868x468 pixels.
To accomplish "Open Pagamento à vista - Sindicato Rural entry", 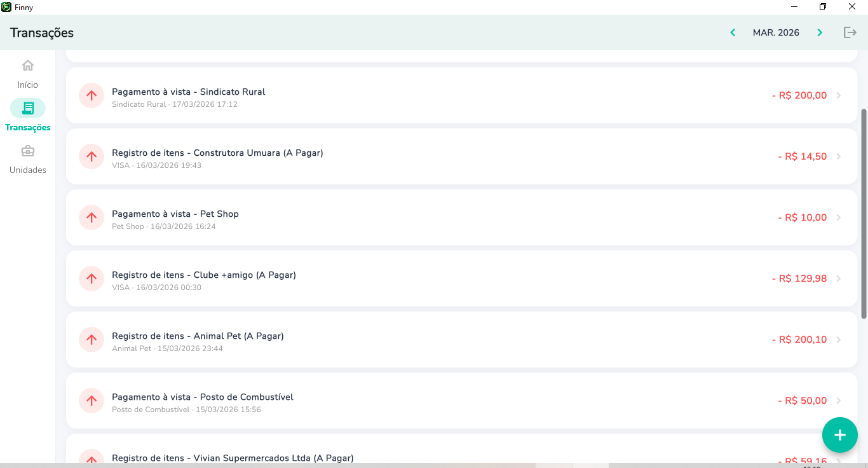I will tap(188, 92).
